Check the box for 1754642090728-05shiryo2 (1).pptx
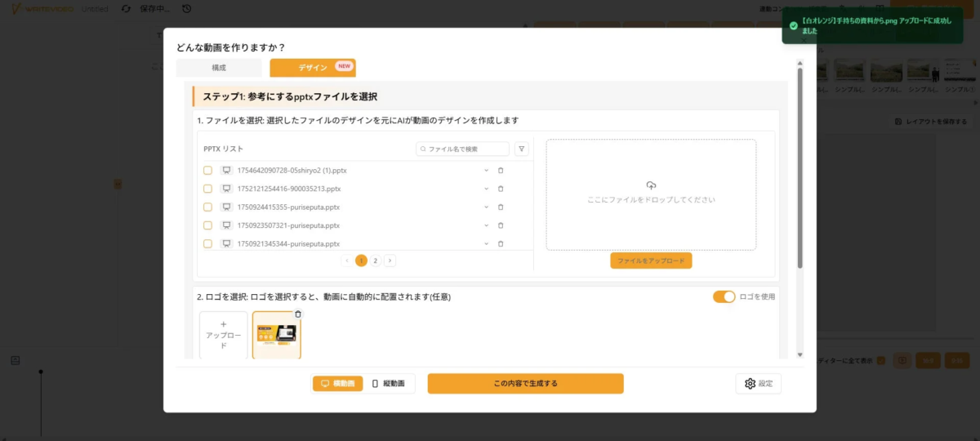 coord(207,171)
